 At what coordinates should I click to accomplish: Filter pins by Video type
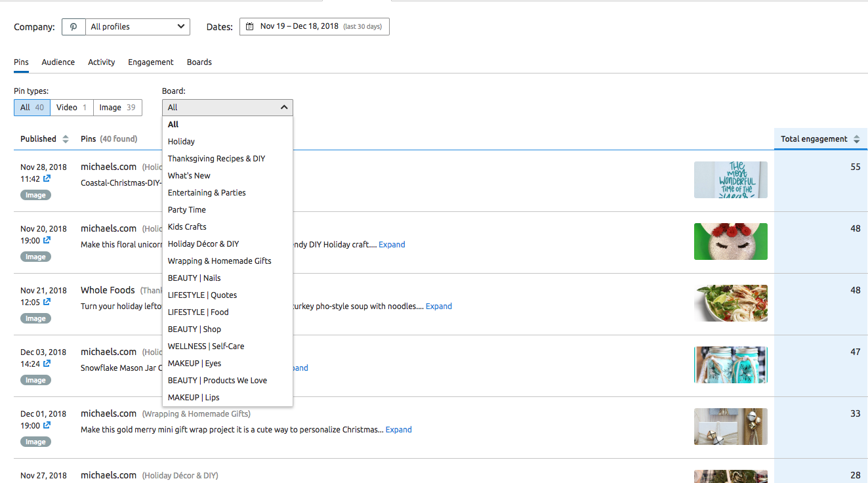pos(72,108)
